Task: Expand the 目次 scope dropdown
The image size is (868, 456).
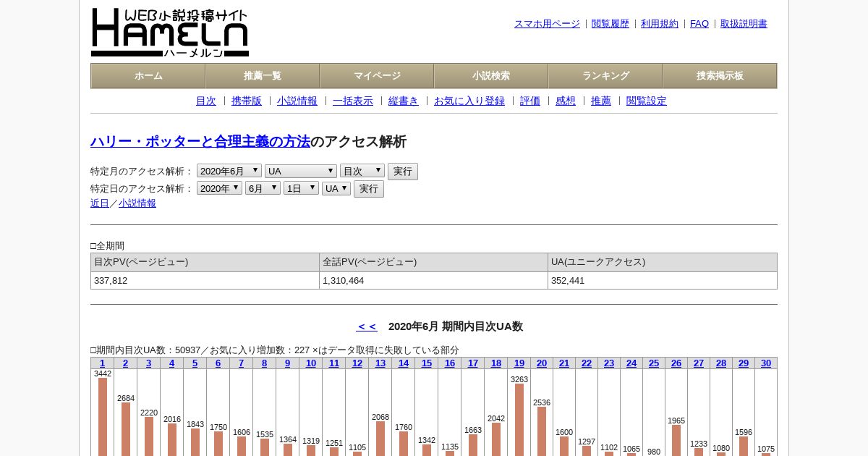Action: coord(362,171)
